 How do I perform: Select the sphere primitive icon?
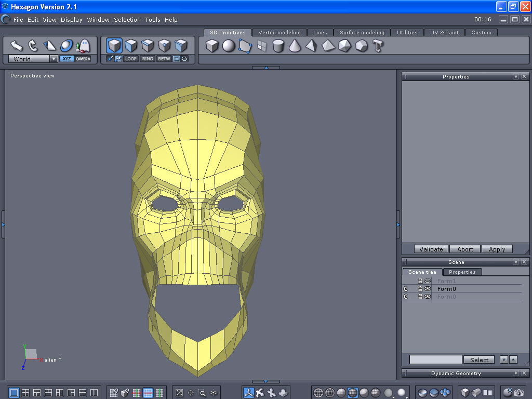[229, 46]
